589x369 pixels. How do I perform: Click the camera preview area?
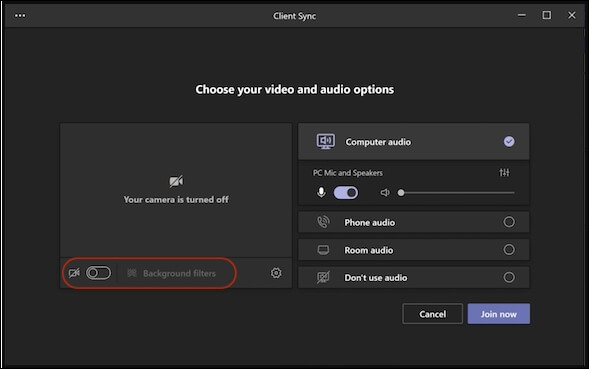pos(176,191)
